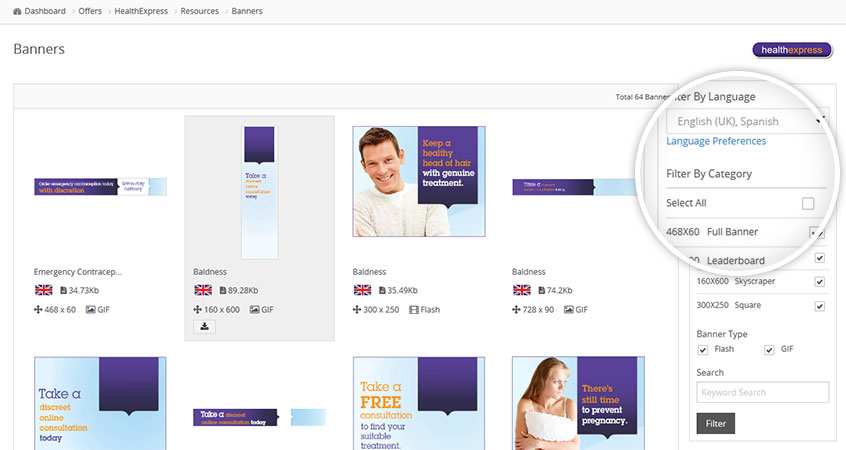Click Baldness title of the 74.2Kb banner

tap(529, 272)
